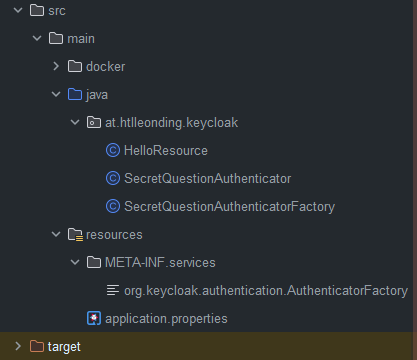
Task: Click the class icon next to HelloResource
Action: (113, 150)
